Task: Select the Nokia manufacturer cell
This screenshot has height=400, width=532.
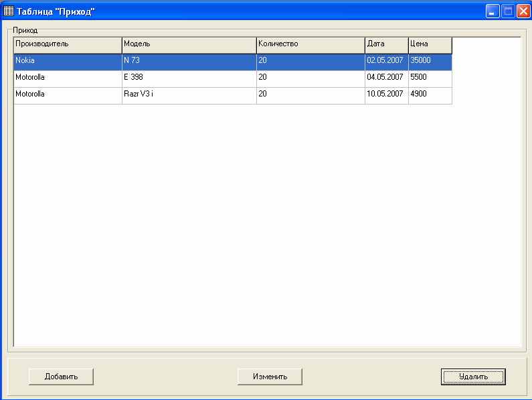Action: [68, 62]
